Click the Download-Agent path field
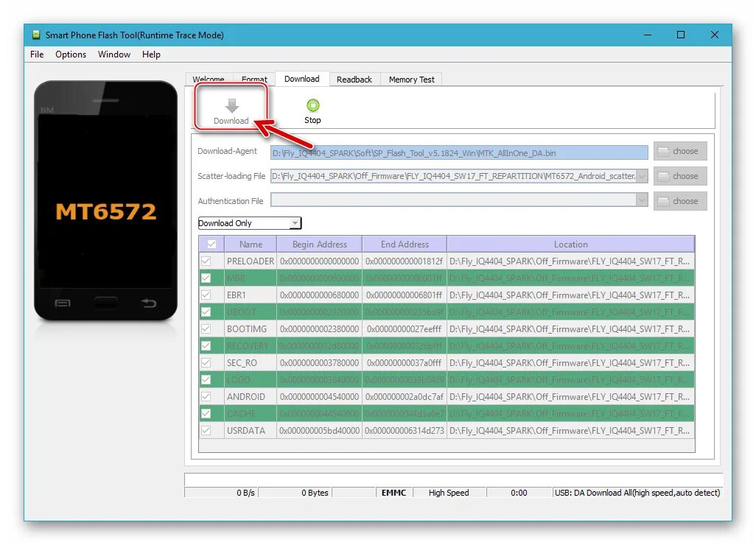756x545 pixels. pos(459,152)
